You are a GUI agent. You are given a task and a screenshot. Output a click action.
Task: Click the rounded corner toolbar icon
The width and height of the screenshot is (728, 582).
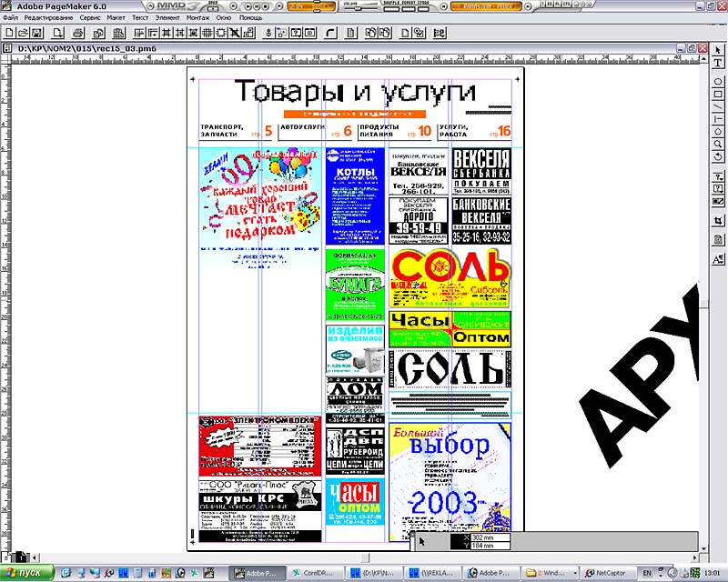click(x=330, y=33)
